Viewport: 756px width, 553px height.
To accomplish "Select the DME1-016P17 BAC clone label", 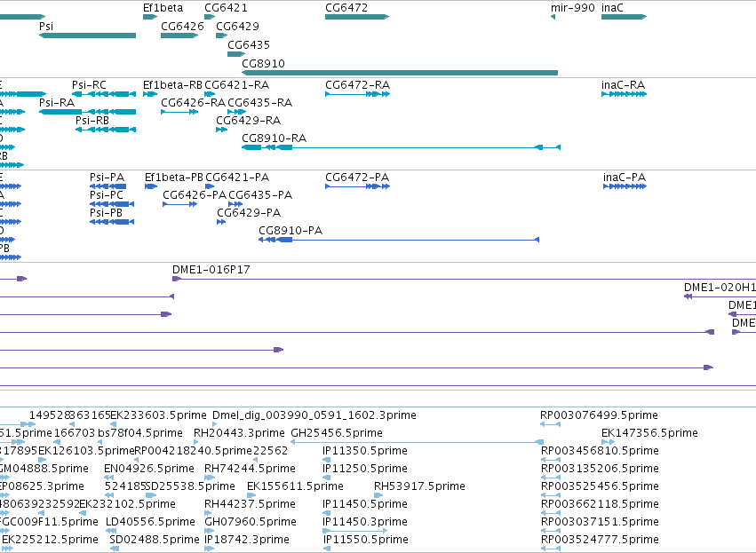I will pyautogui.click(x=211, y=270).
